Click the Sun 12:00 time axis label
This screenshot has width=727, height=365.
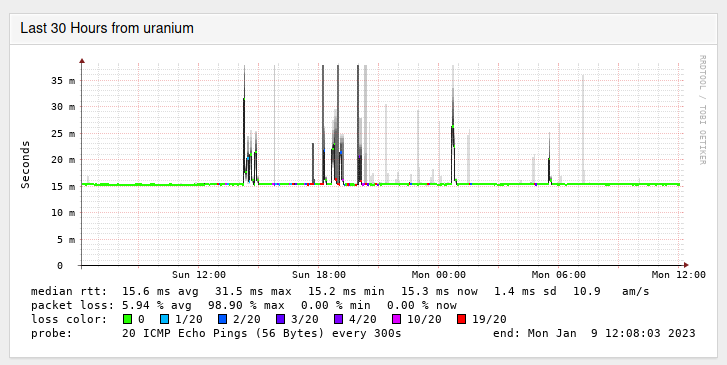199,275
